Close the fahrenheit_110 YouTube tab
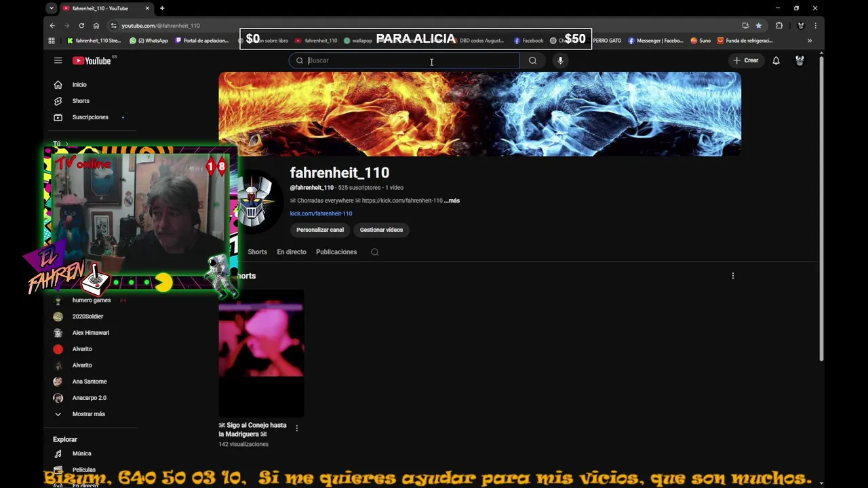Image resolution: width=868 pixels, height=488 pixels. tap(147, 8)
